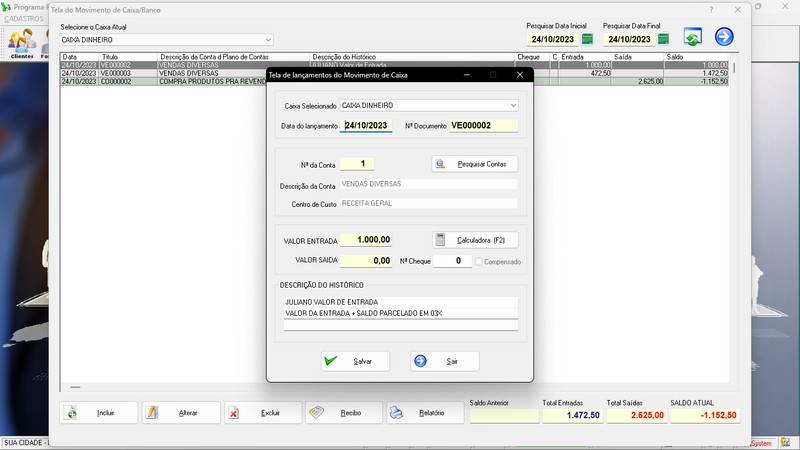Click the VALOR ENTRADA input field
800x450 pixels.
[x=366, y=240]
